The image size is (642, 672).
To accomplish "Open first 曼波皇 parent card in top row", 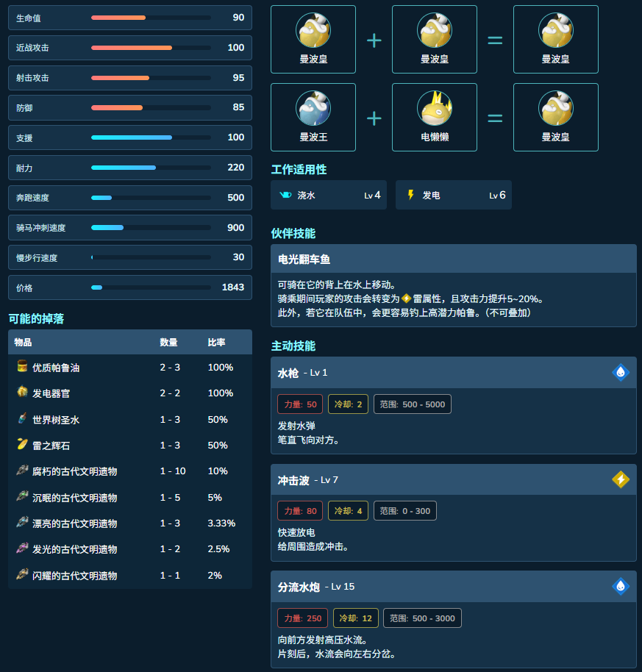I will [x=313, y=39].
